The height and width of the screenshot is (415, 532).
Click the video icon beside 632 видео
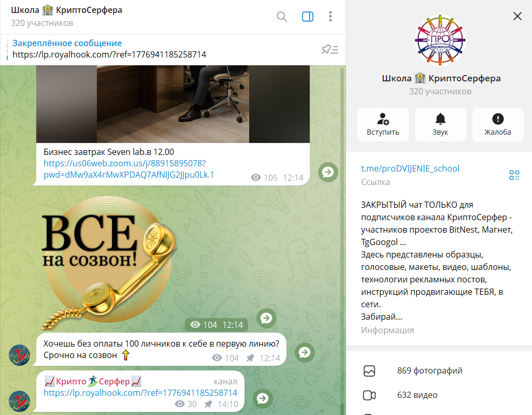coord(369,395)
